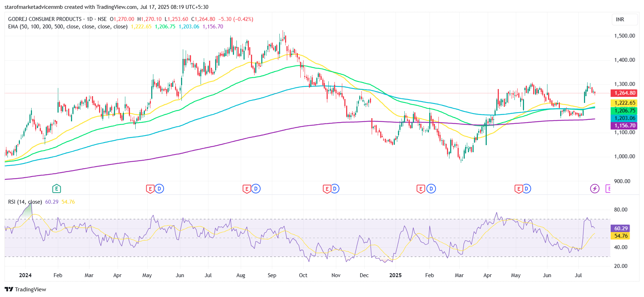Click the blue 1,203.06 value in the EMA legend
Viewport: 644px width, 297px height.
point(189,27)
